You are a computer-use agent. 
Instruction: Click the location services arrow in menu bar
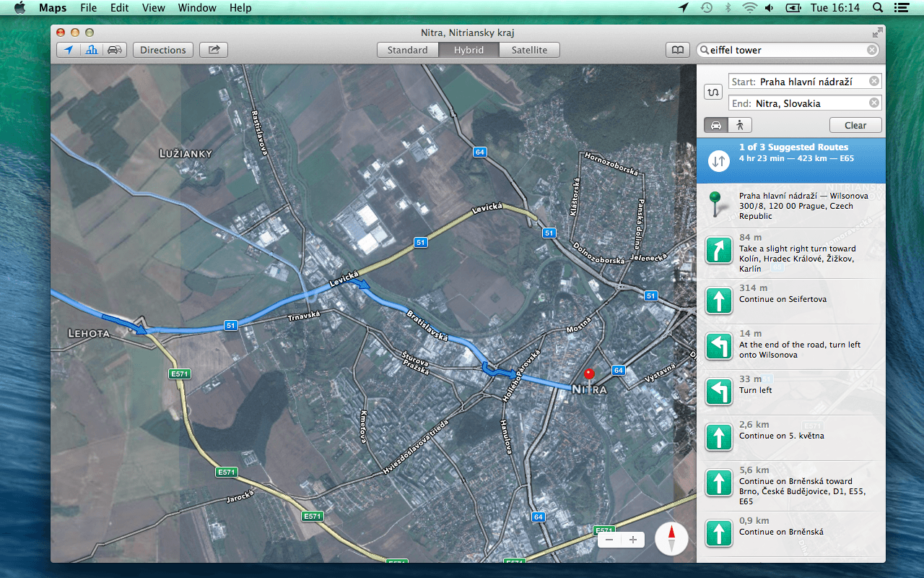coord(684,8)
